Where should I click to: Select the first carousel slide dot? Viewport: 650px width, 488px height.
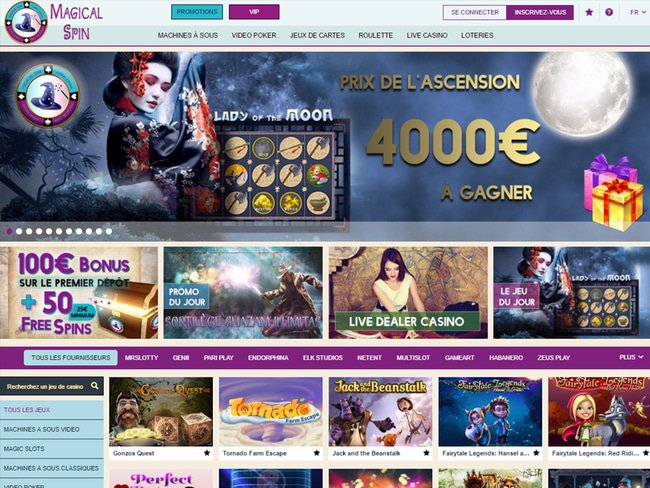[x=10, y=231]
